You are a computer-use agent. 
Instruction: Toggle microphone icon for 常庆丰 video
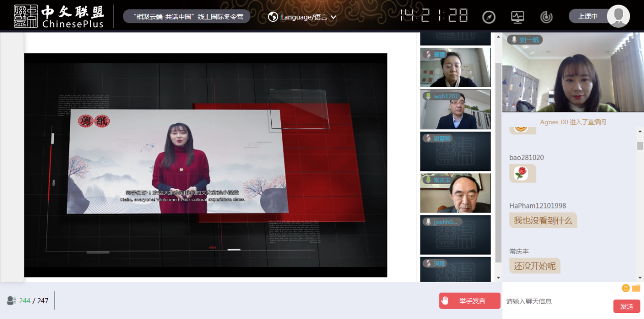[428, 180]
